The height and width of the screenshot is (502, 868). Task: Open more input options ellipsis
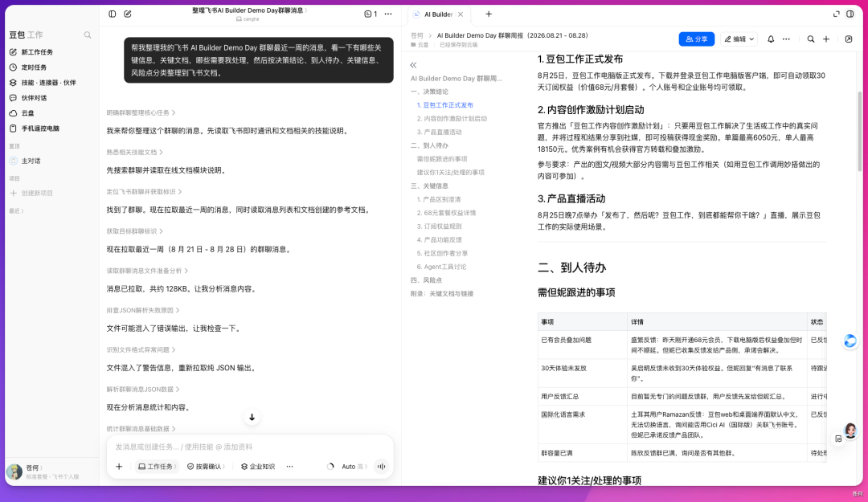click(289, 467)
